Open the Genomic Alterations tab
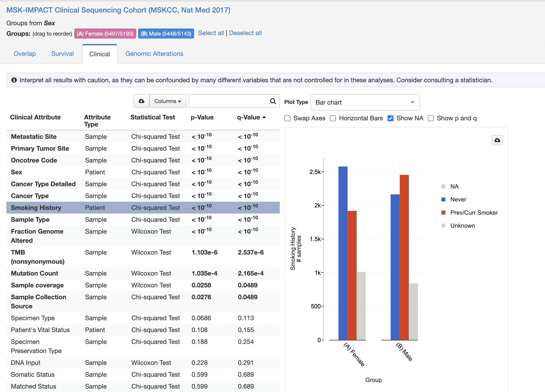Viewport: 545px width, 392px height. point(154,54)
